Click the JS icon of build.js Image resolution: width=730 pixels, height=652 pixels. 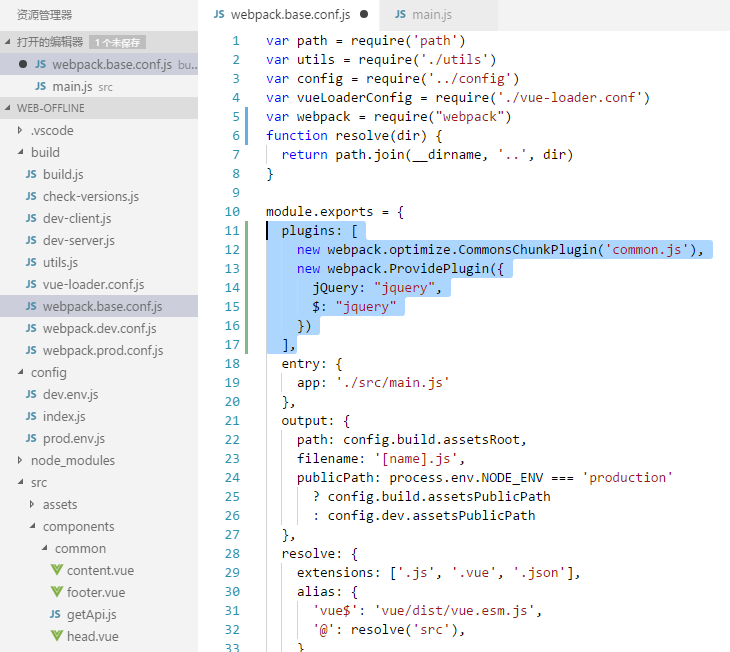pyautogui.click(x=31, y=174)
